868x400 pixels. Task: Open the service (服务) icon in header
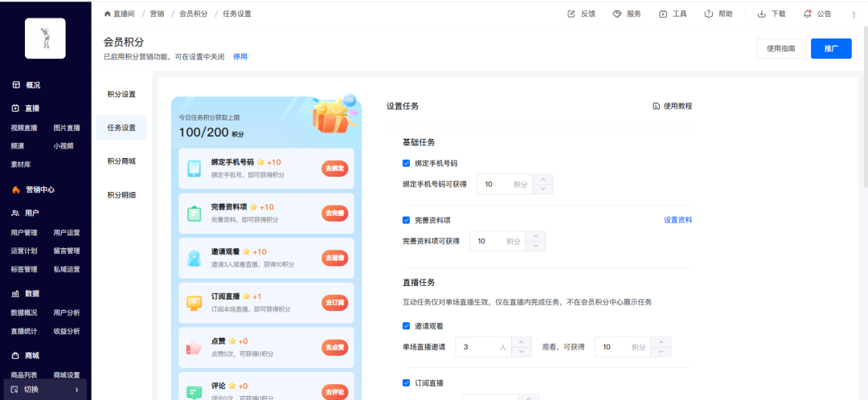617,14
